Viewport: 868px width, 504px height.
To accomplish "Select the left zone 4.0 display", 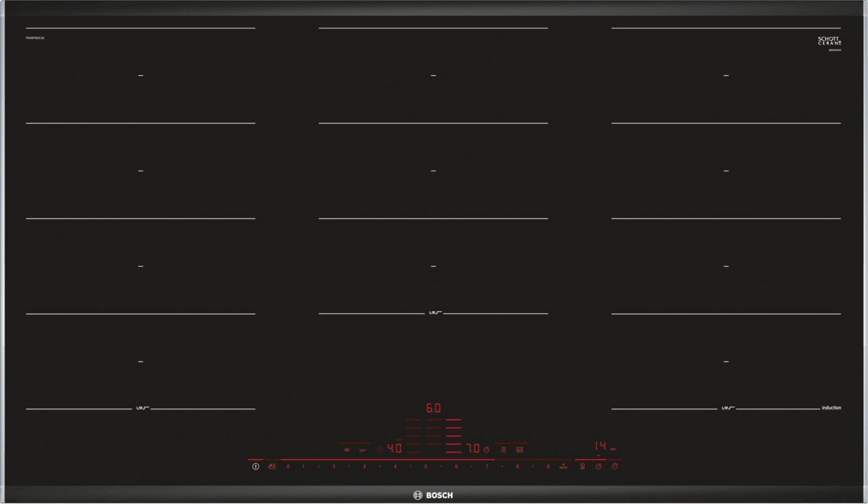I will (x=394, y=449).
